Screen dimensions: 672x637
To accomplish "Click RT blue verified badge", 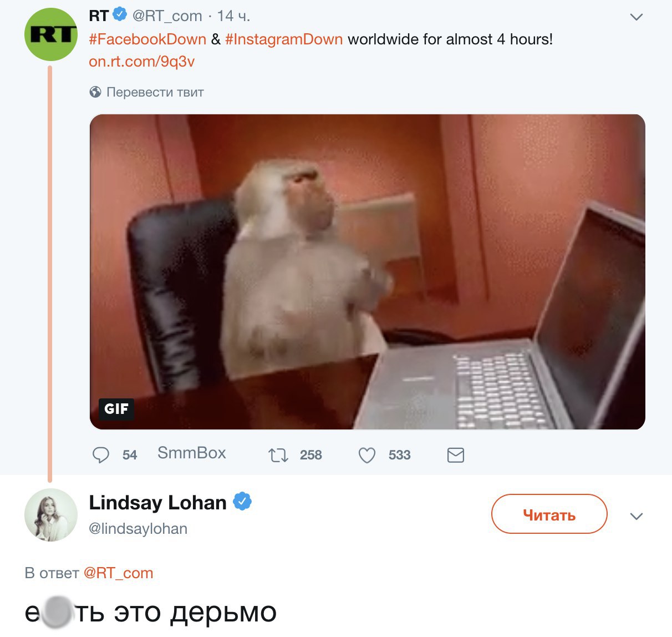I will point(120,14).
